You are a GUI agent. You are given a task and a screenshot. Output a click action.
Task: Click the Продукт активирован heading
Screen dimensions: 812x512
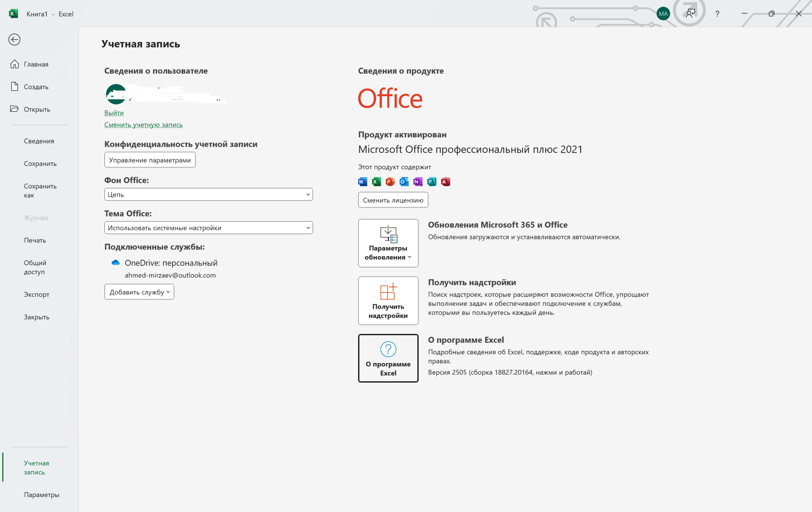coord(402,135)
